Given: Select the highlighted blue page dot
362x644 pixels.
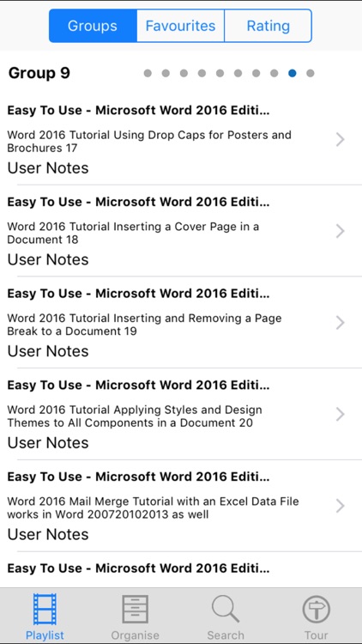Looking at the screenshot, I should pos(293,73).
